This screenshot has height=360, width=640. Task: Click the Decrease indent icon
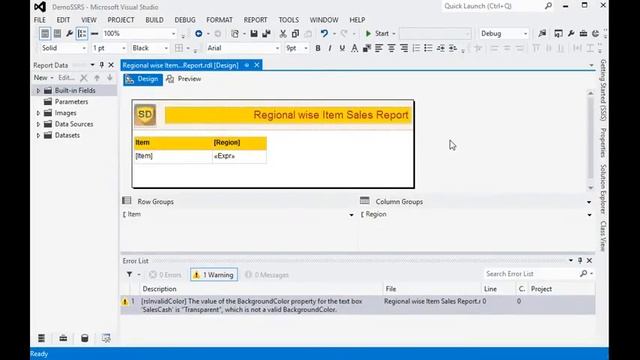coord(440,48)
